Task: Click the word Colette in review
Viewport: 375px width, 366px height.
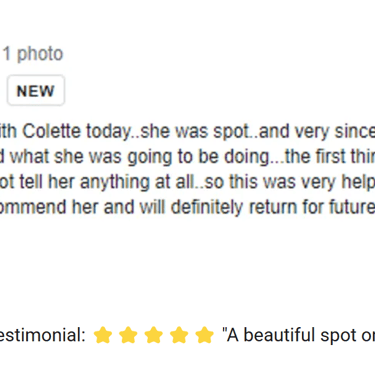Action: pyautogui.click(x=51, y=131)
